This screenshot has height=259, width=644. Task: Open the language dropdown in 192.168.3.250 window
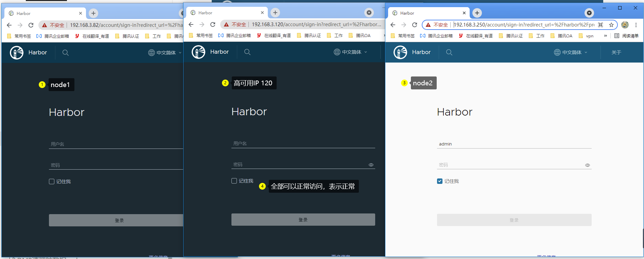coord(571,52)
